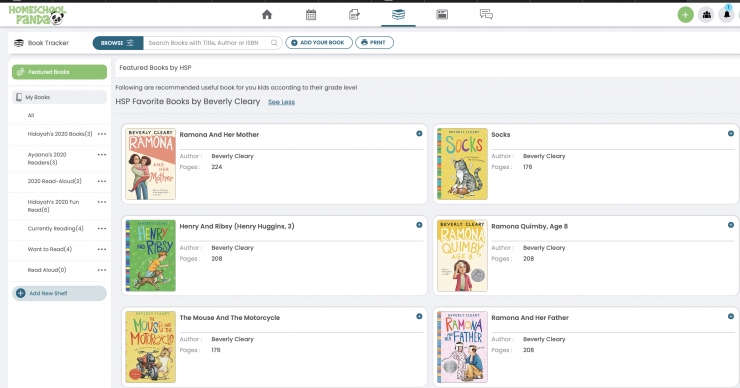This screenshot has width=740, height=388.
Task: Open the Home icon in top navigation
Action: pos(267,15)
